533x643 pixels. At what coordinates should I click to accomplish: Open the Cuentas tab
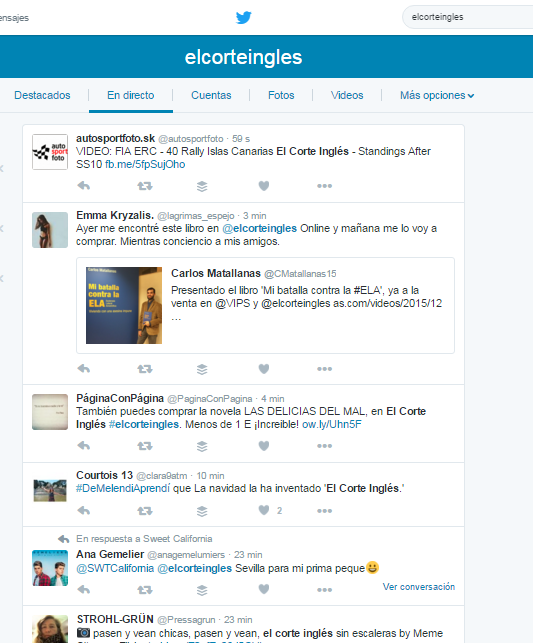point(211,95)
